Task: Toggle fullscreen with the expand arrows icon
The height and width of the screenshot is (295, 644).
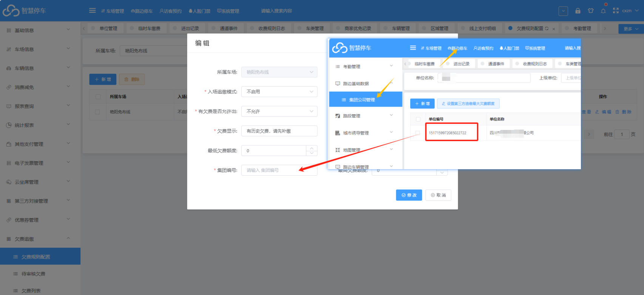Action: [x=616, y=11]
